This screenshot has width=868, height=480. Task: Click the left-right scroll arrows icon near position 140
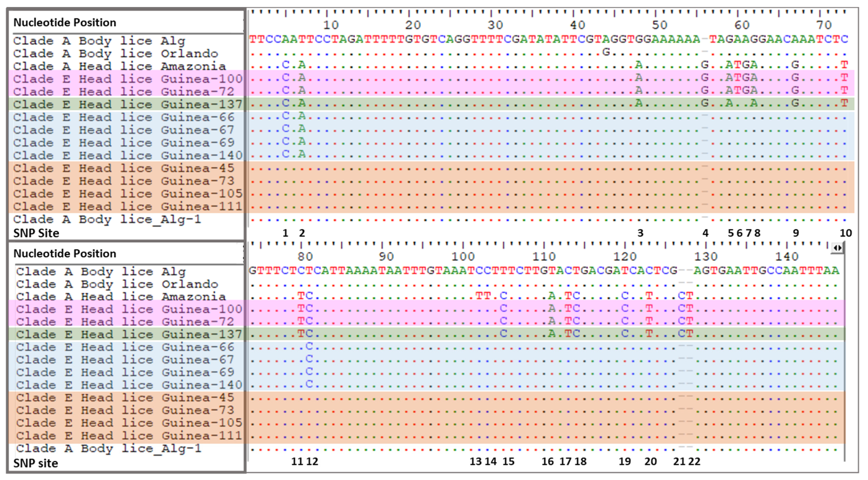tap(838, 248)
